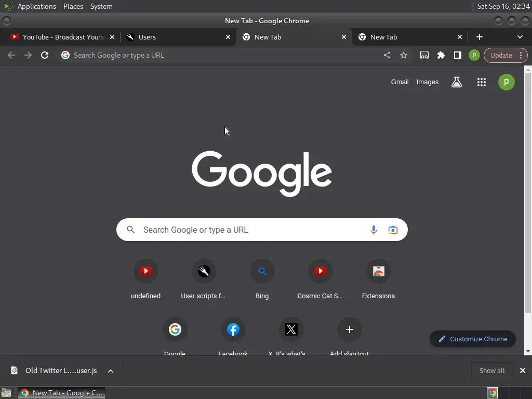
Task: Open Customize Chrome
Action: tap(473, 339)
